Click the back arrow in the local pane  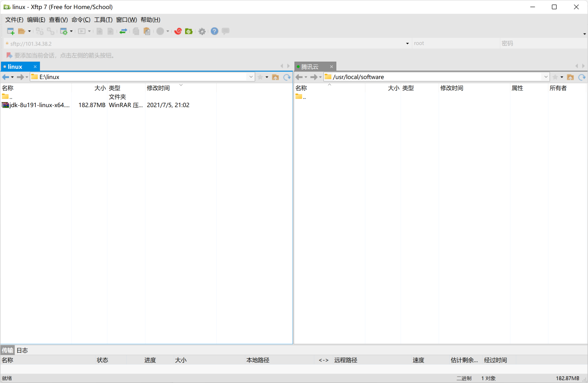pos(5,77)
